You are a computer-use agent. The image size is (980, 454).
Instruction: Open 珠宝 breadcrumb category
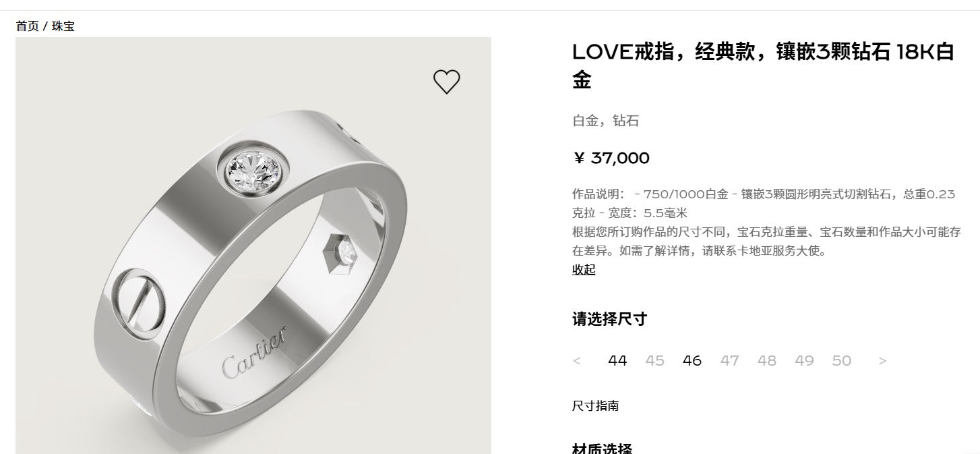pyautogui.click(x=63, y=26)
